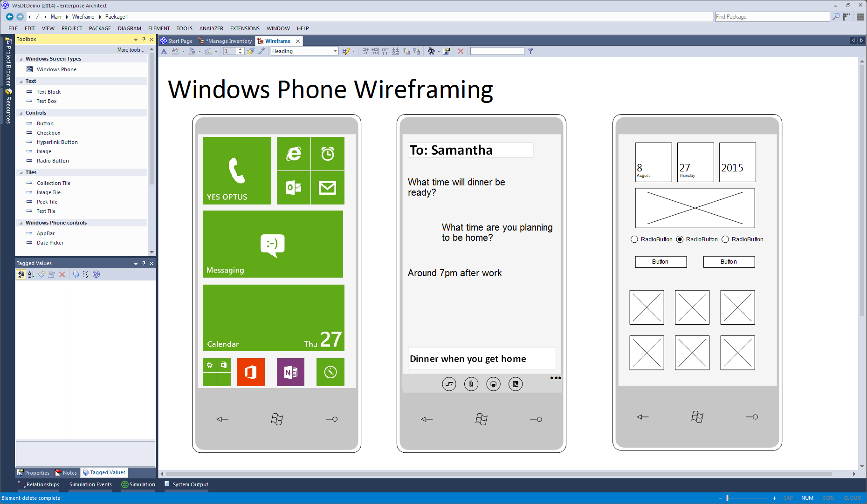Screen dimensions: 867x504
Task: Click the text font tool icon
Action: (x=164, y=51)
